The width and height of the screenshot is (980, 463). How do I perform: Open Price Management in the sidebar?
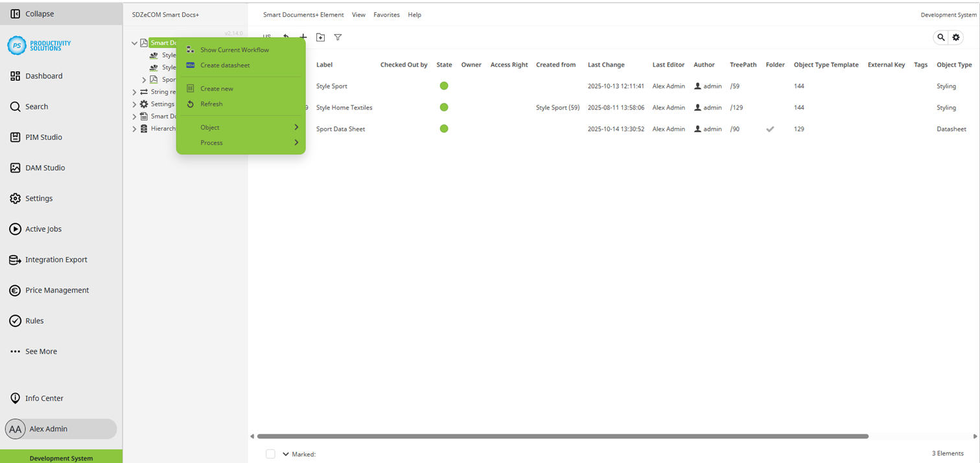pos(57,290)
